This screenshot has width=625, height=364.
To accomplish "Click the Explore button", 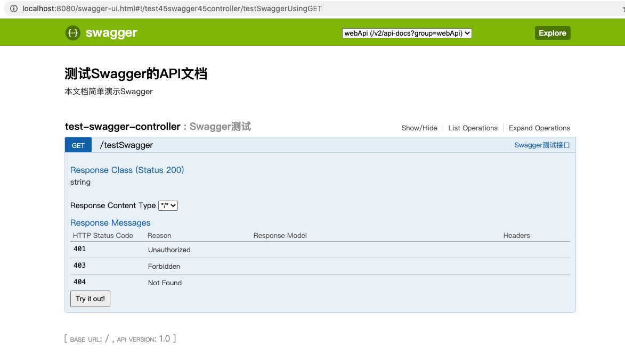I will coord(553,33).
